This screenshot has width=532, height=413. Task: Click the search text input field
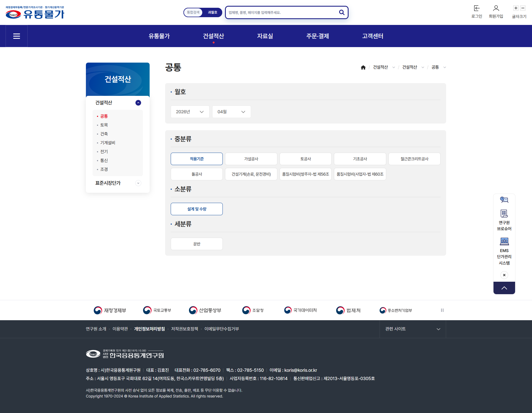(281, 12)
